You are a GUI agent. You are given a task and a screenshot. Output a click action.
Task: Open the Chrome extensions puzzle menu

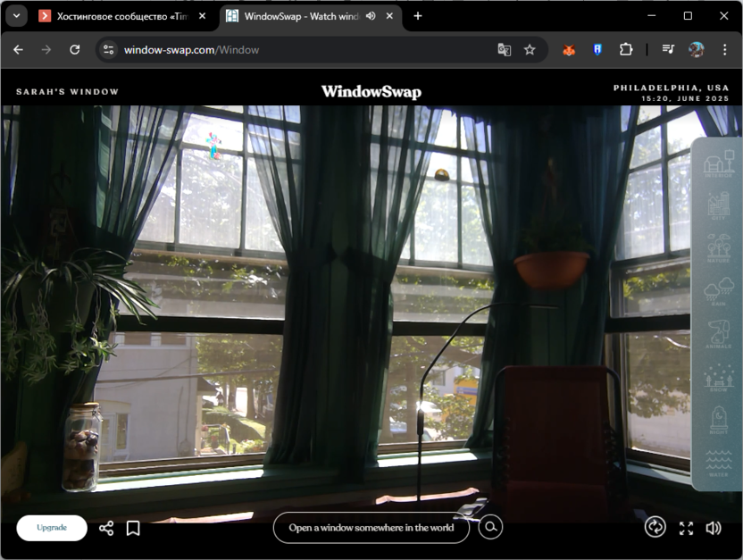click(626, 49)
